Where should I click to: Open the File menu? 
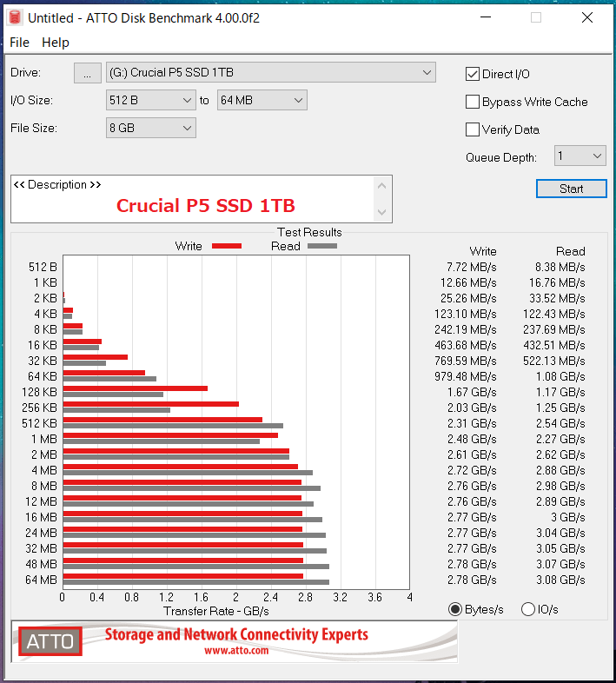tap(20, 43)
